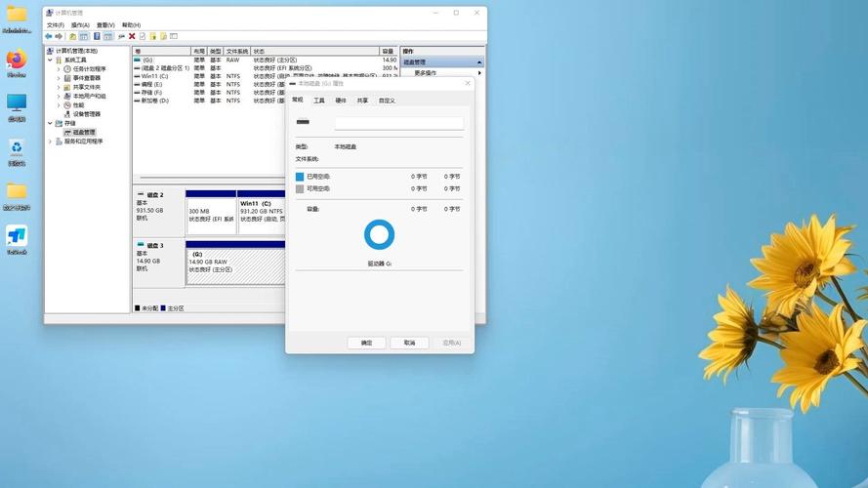
Task: Expand the 服务和应用程序 node
Action: tap(50, 142)
